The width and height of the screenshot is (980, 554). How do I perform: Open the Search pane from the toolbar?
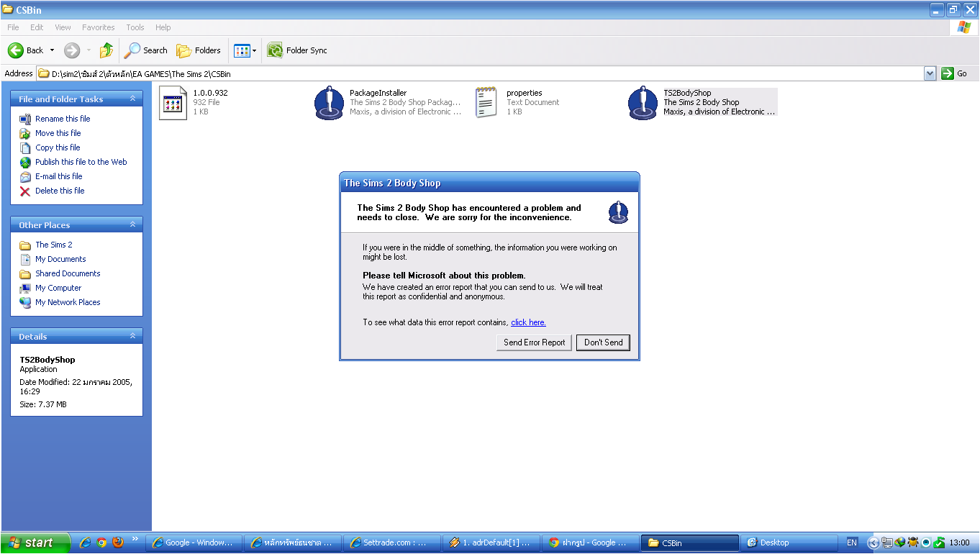click(146, 50)
